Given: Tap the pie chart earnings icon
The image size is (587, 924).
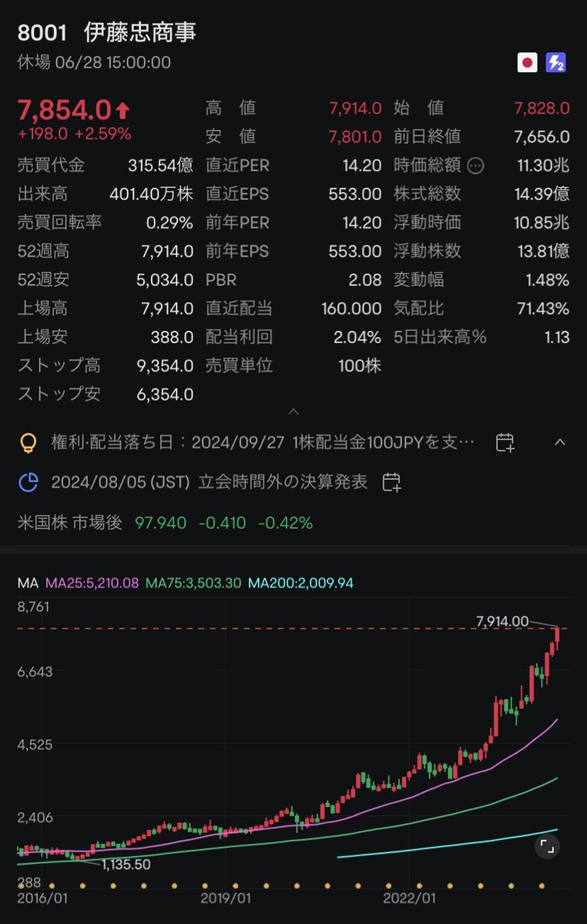Looking at the screenshot, I should (29, 482).
